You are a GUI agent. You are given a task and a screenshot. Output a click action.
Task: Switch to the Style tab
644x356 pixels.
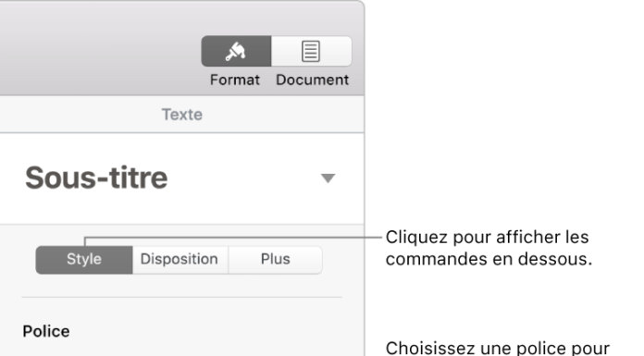[84, 260]
